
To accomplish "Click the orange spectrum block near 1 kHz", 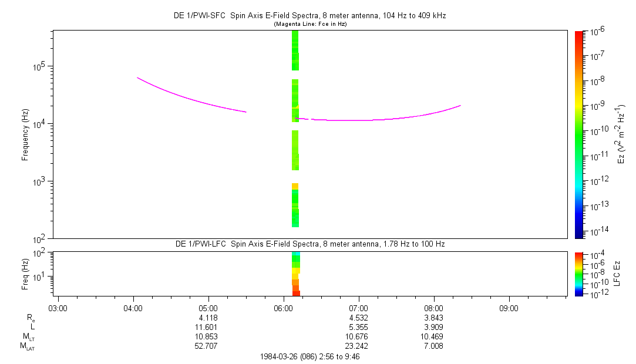I will 295,186.
